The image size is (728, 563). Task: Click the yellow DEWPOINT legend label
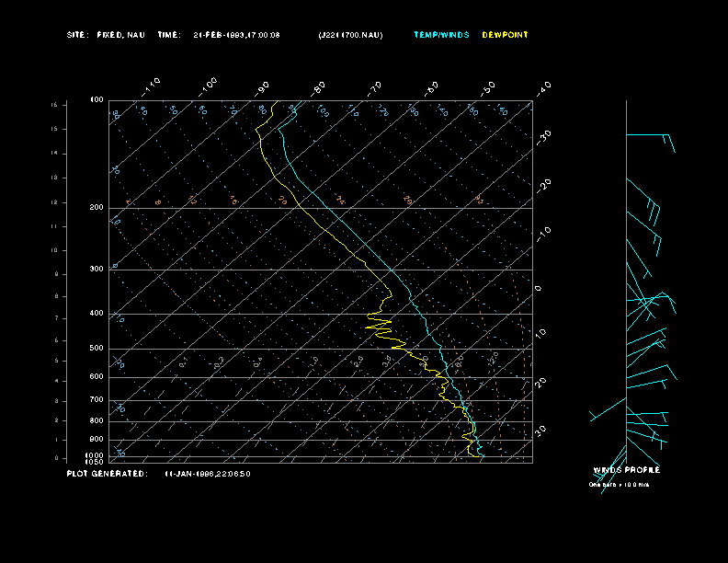[x=505, y=35]
